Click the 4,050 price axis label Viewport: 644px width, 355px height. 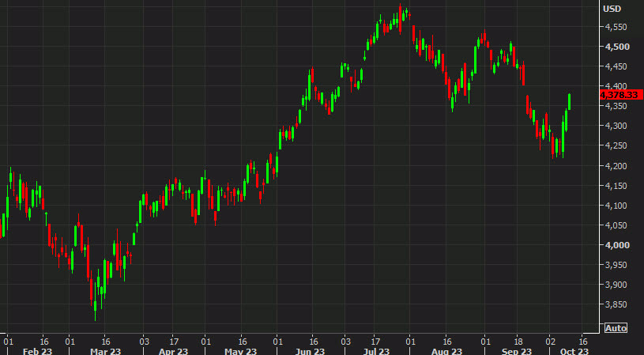coord(616,225)
